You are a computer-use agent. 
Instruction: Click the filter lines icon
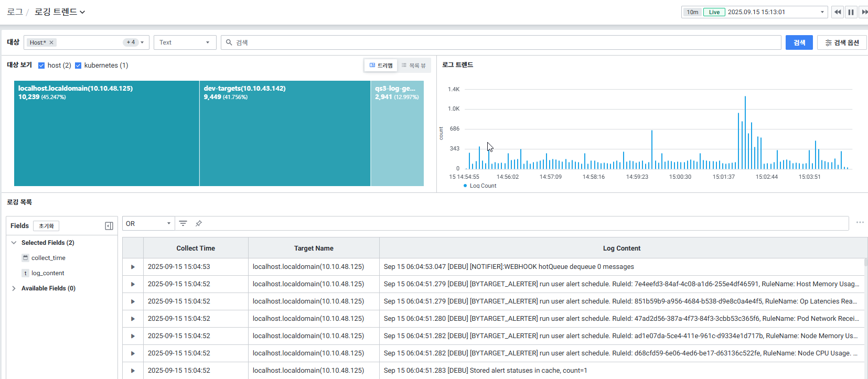183,223
